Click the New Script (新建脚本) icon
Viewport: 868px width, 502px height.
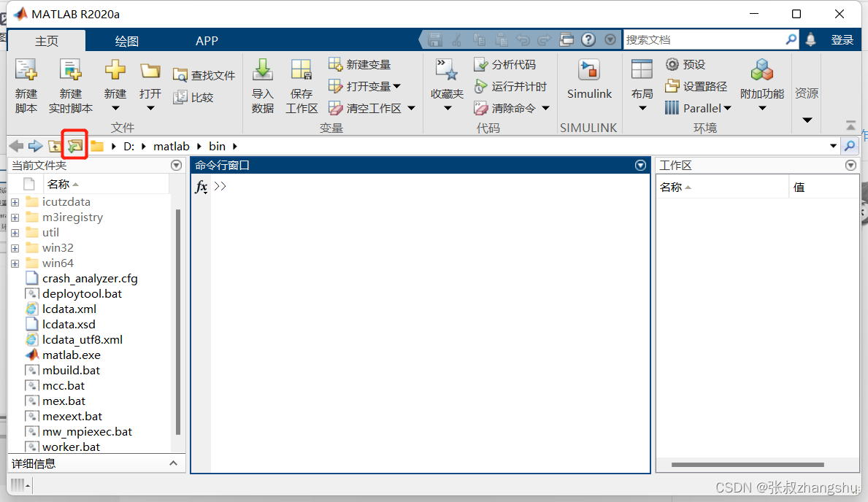coord(26,70)
